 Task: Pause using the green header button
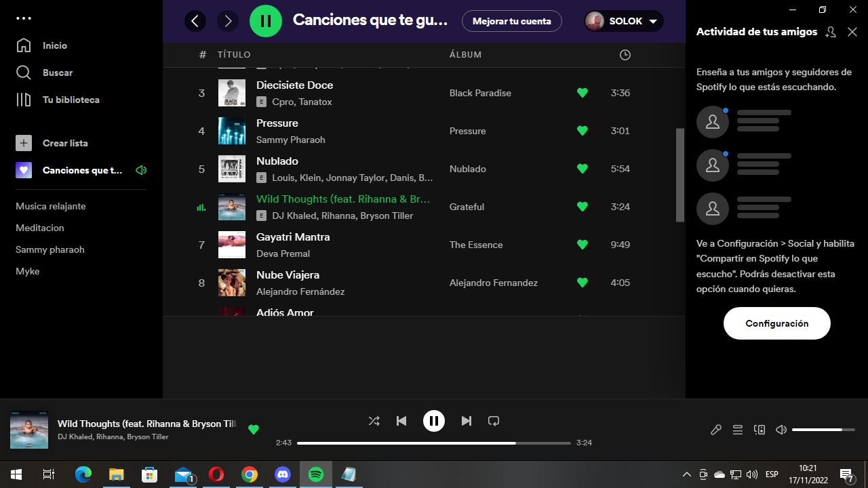(266, 21)
